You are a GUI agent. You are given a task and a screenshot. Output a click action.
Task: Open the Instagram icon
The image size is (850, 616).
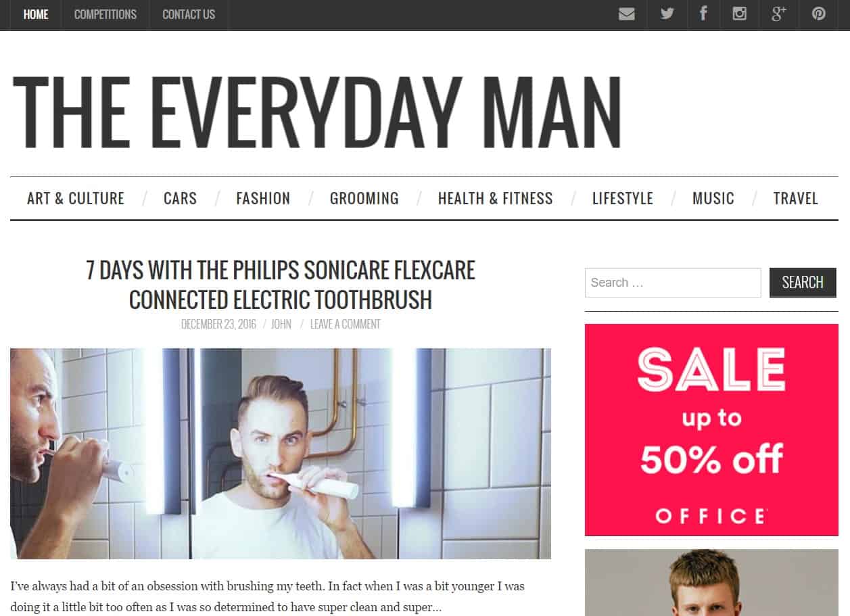(739, 14)
